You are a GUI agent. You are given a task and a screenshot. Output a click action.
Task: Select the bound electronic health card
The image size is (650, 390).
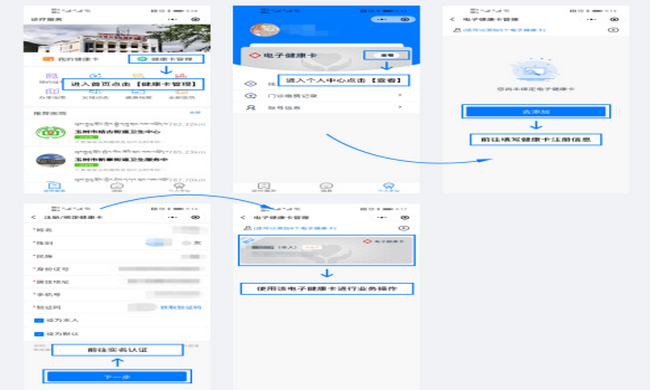pyautogui.click(x=327, y=250)
